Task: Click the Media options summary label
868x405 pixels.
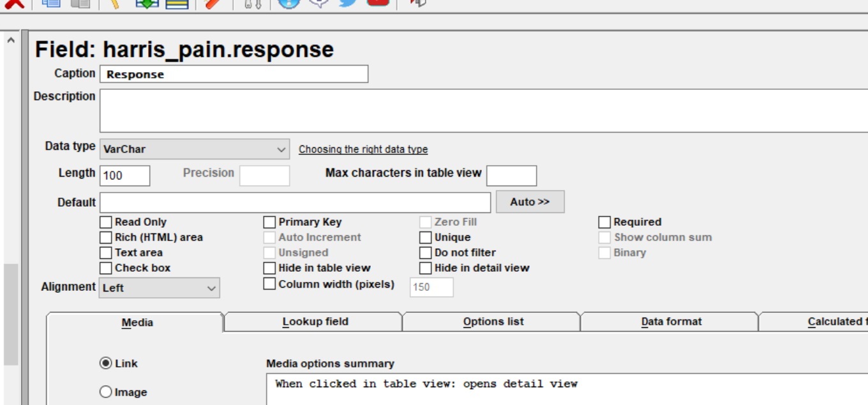Action: 330,364
